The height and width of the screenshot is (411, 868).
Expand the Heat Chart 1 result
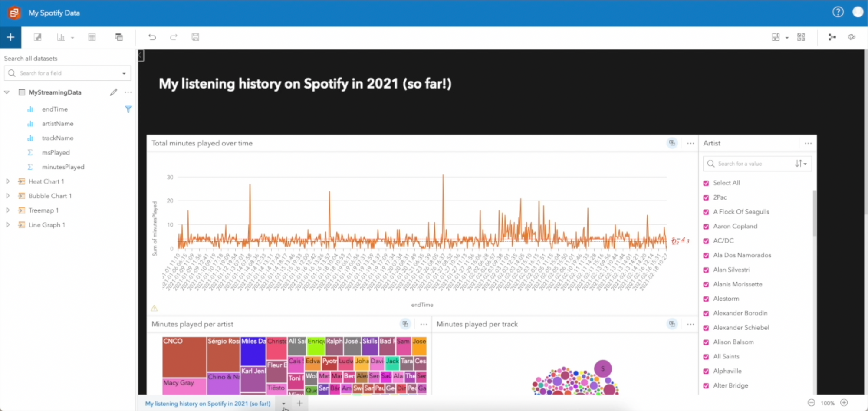tap(7, 181)
